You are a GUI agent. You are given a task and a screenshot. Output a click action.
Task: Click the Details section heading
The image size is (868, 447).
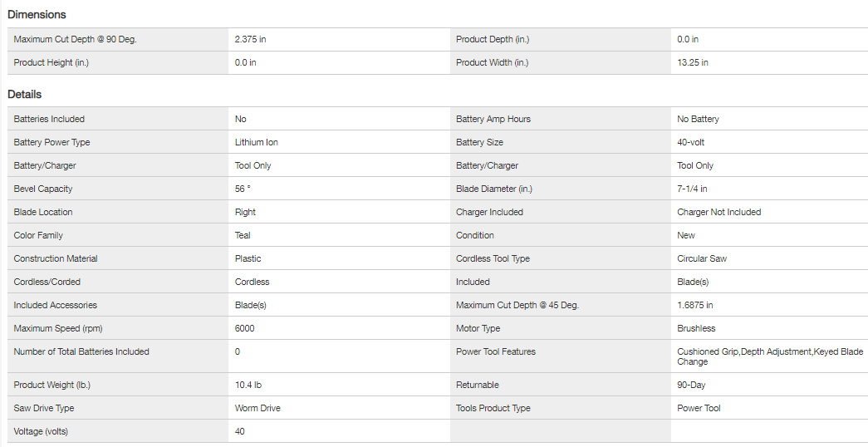coord(25,95)
